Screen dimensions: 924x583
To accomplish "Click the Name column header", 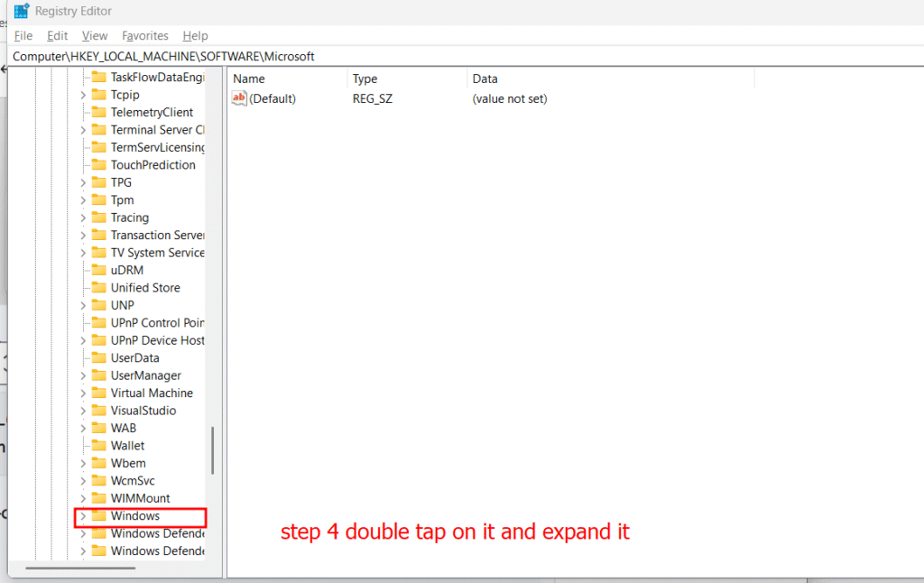I will coord(288,79).
